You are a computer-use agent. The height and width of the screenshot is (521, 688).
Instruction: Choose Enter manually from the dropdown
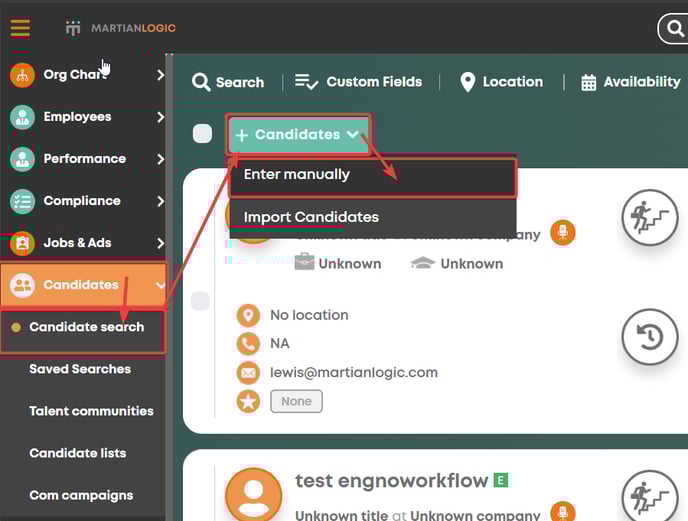373,176
